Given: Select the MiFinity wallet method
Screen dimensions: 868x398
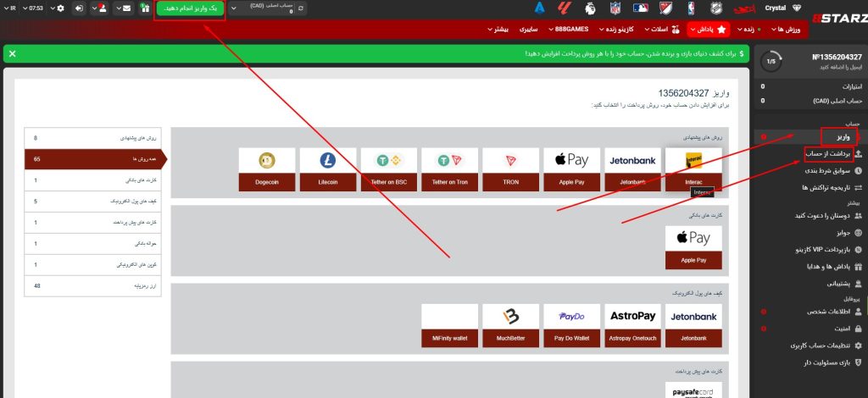Looking at the screenshot, I should pos(449,325).
